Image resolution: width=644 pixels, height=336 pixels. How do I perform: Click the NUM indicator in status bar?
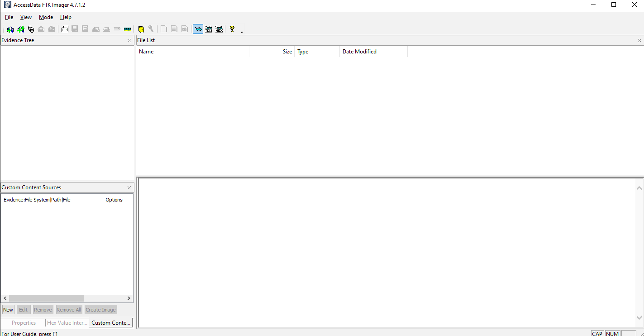pos(612,334)
